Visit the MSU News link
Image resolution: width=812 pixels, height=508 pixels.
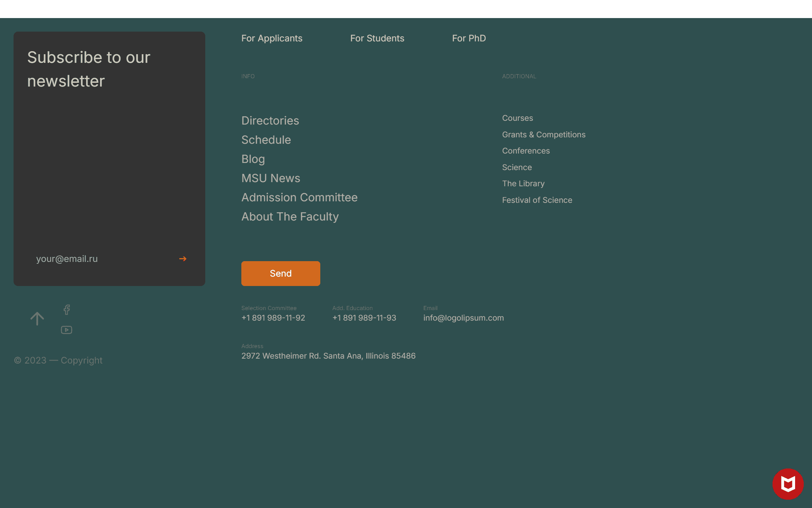271,178
